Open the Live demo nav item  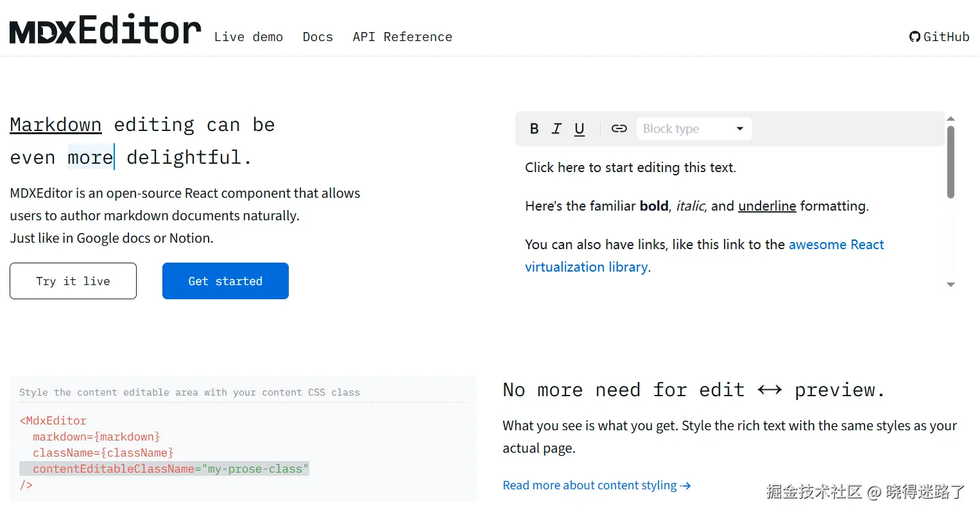click(248, 37)
